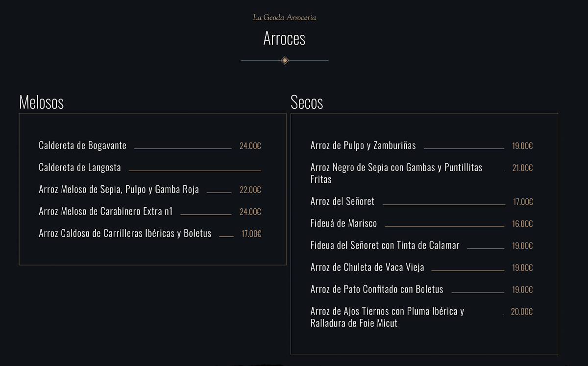Click Arroz de Pato Confitado con Boletus

[377, 290]
